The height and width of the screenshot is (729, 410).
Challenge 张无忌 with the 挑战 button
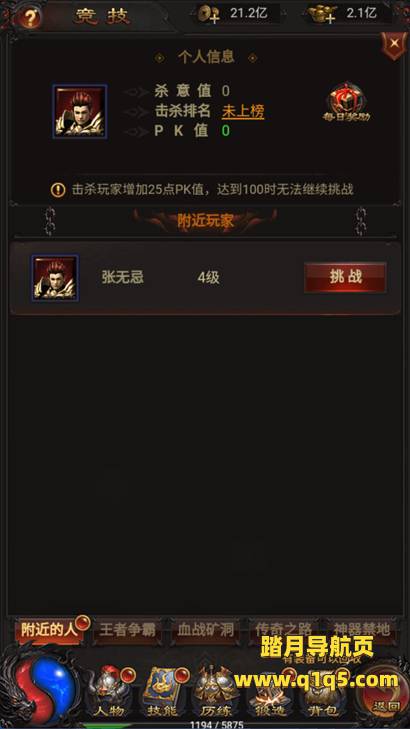[x=345, y=278]
